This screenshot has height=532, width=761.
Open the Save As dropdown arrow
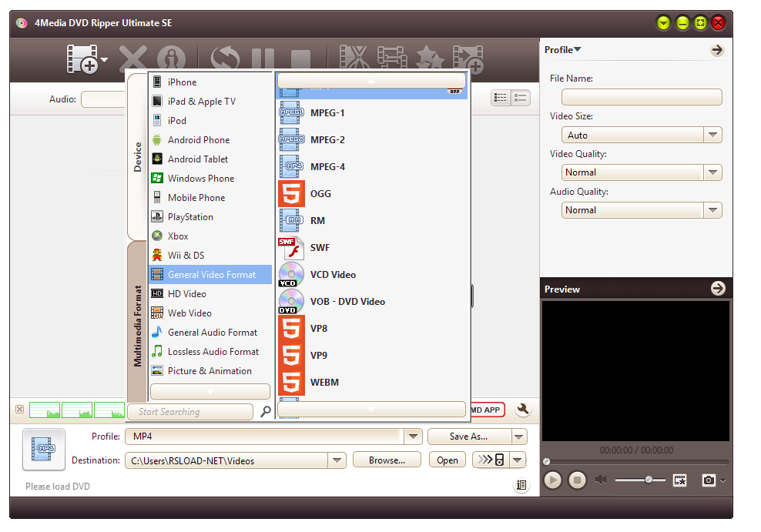click(x=519, y=437)
